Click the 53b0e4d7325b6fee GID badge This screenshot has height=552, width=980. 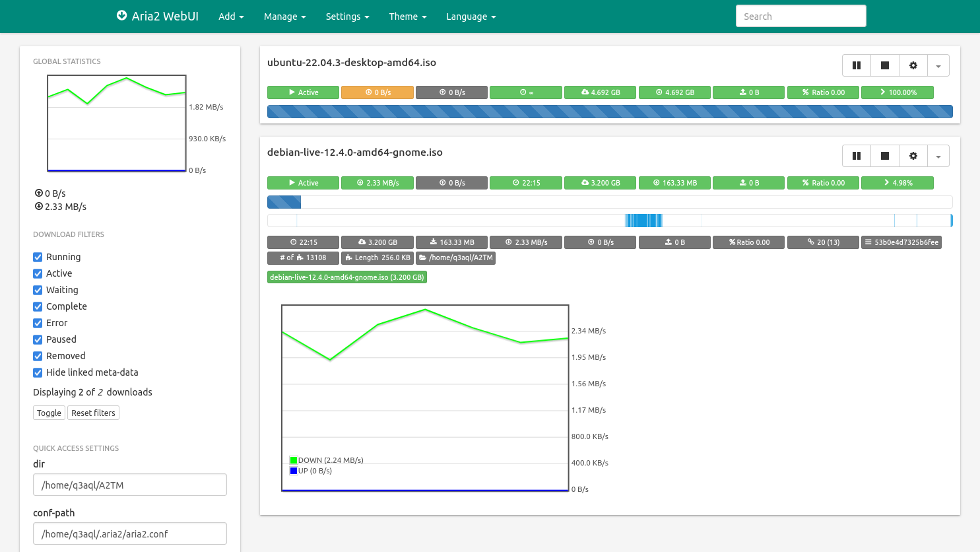click(x=901, y=242)
